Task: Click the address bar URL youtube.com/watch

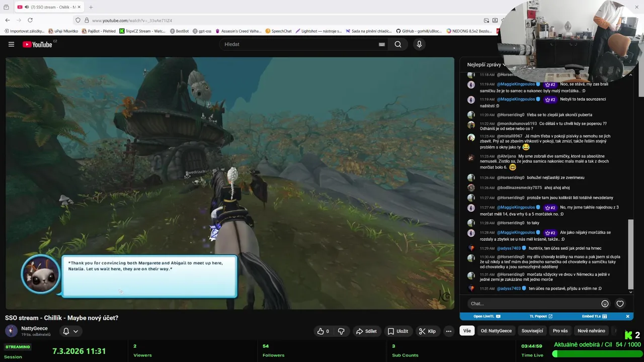Action: [132, 21]
